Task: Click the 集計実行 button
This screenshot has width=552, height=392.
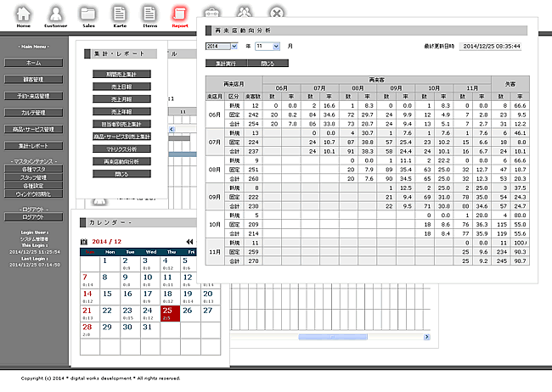Action: (x=226, y=64)
